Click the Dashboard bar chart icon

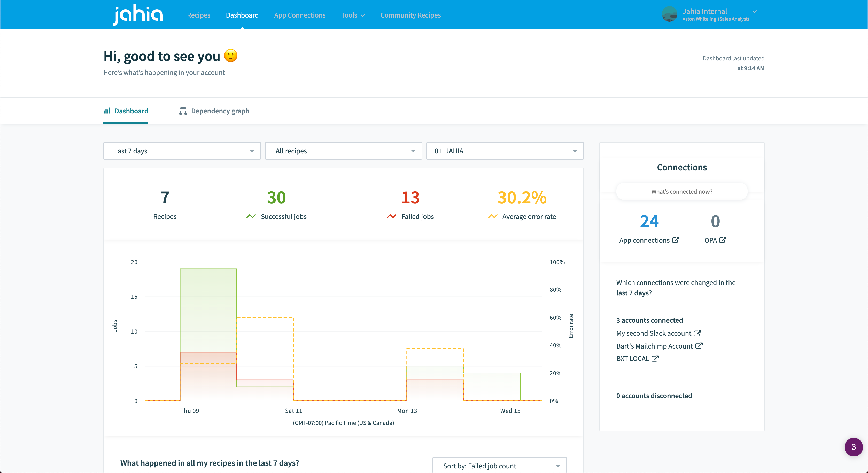107,111
